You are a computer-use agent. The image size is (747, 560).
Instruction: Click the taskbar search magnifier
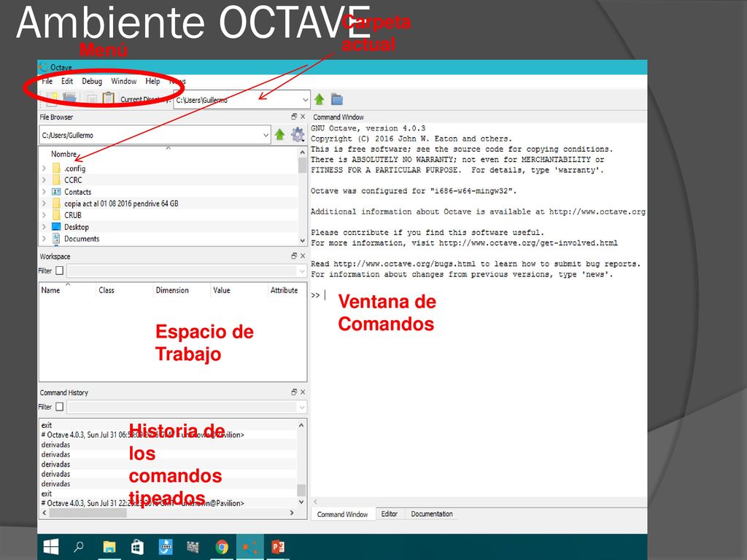pos(79,547)
